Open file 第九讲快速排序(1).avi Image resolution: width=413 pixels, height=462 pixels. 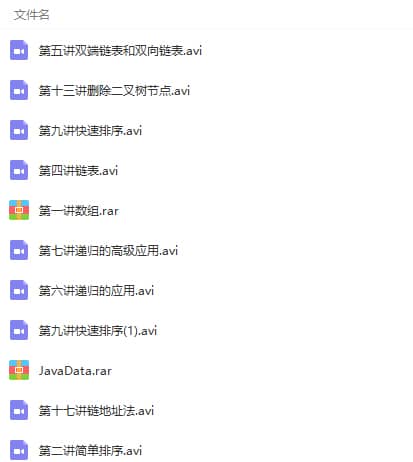[x=98, y=331]
